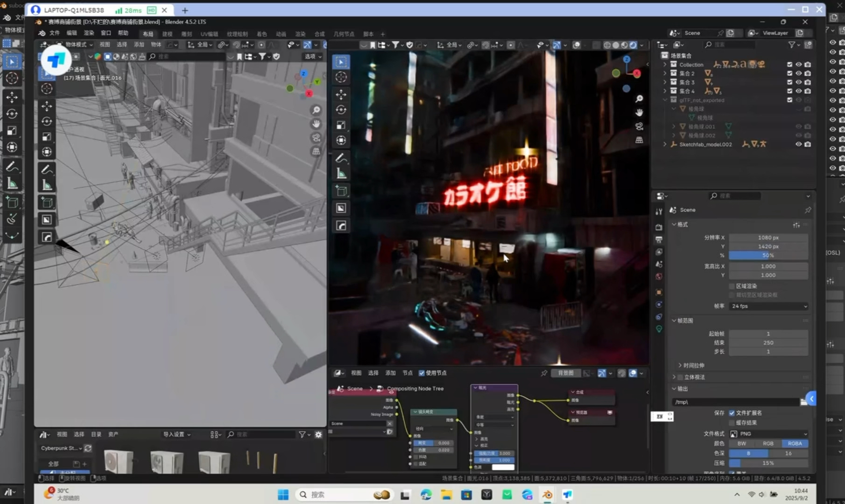Open the 添加 menu in the compositor header
The width and height of the screenshot is (845, 504).
(x=390, y=373)
